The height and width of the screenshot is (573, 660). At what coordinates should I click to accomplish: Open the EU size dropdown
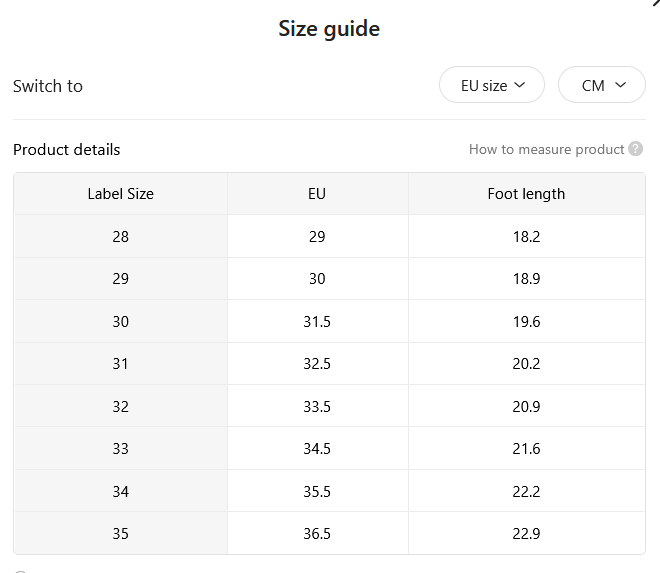(492, 85)
